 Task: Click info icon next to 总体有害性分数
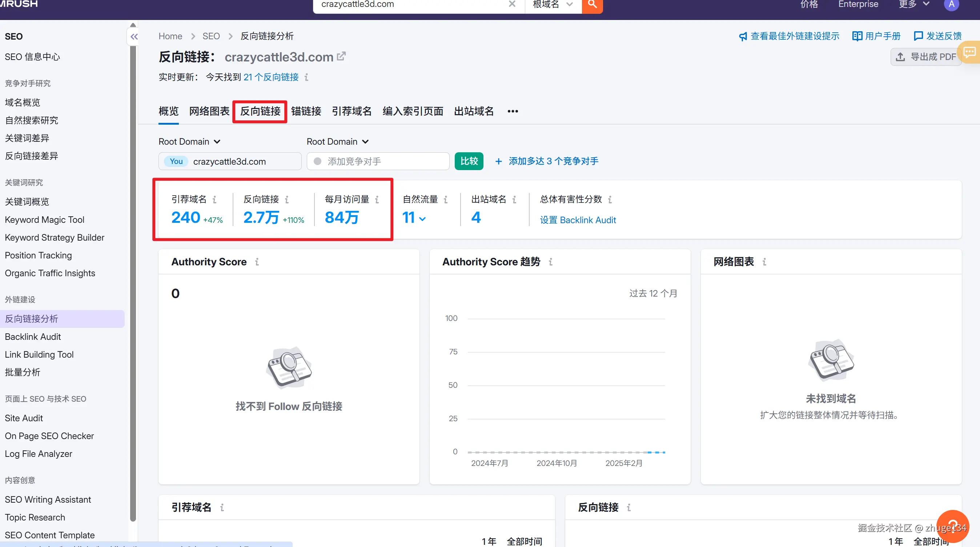[610, 199]
